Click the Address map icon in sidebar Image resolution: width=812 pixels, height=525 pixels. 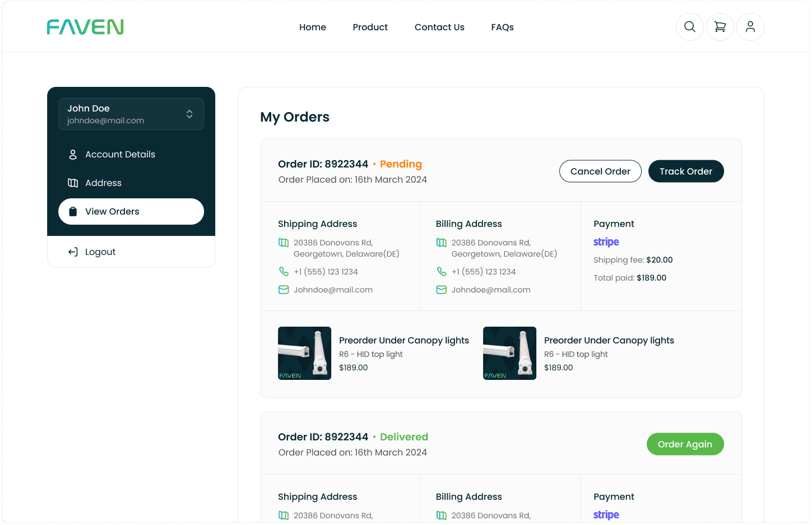point(73,183)
